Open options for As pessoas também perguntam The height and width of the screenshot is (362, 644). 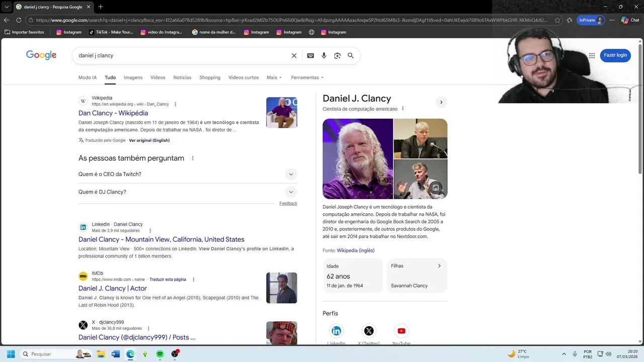192,158
